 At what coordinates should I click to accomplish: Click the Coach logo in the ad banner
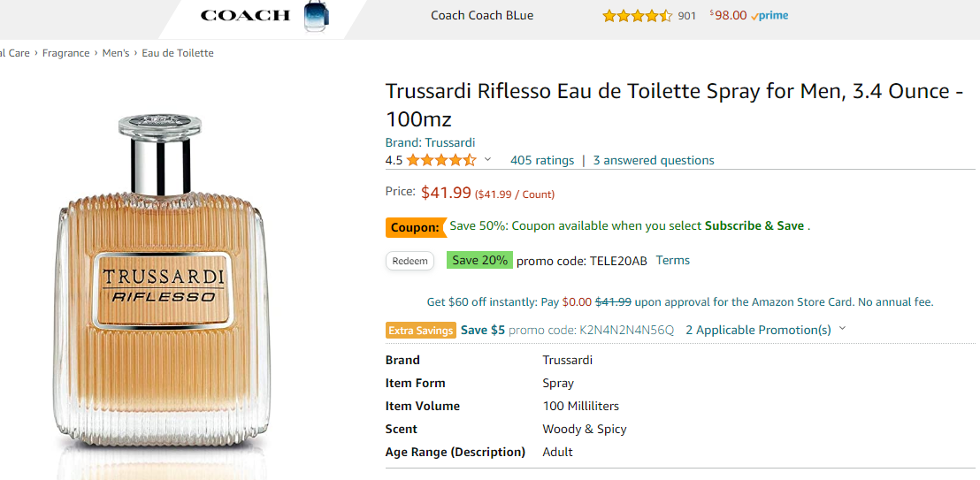(245, 15)
